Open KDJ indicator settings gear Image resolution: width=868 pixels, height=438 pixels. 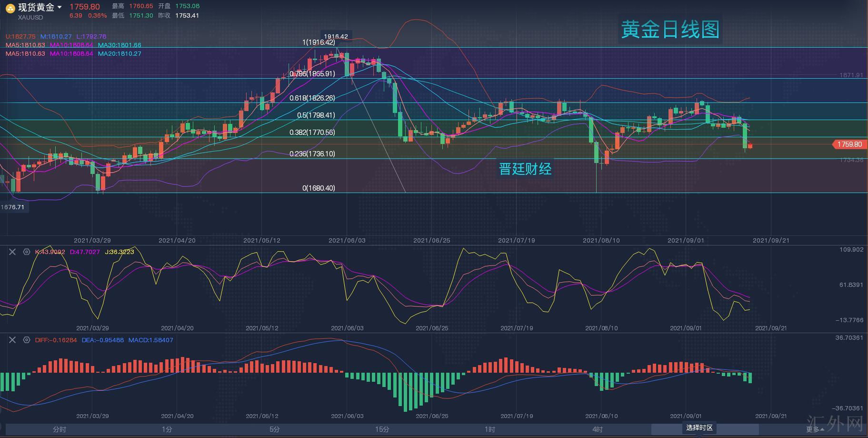[x=27, y=252]
